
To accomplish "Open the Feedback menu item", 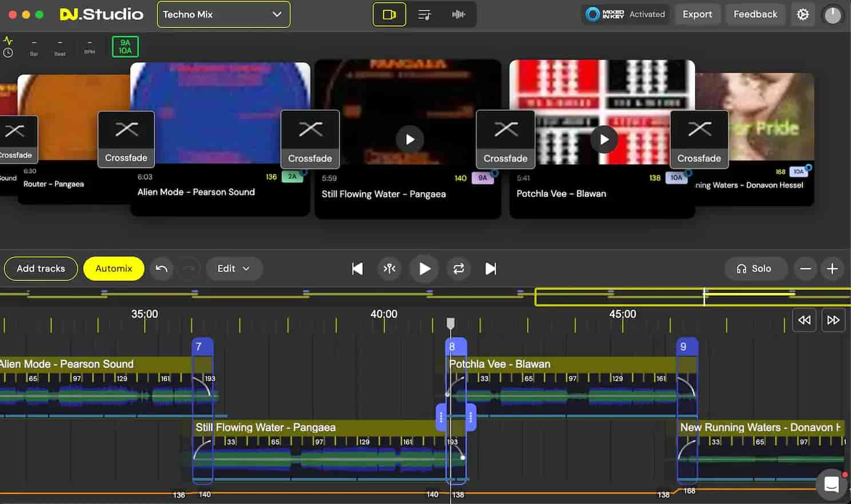I will point(755,14).
